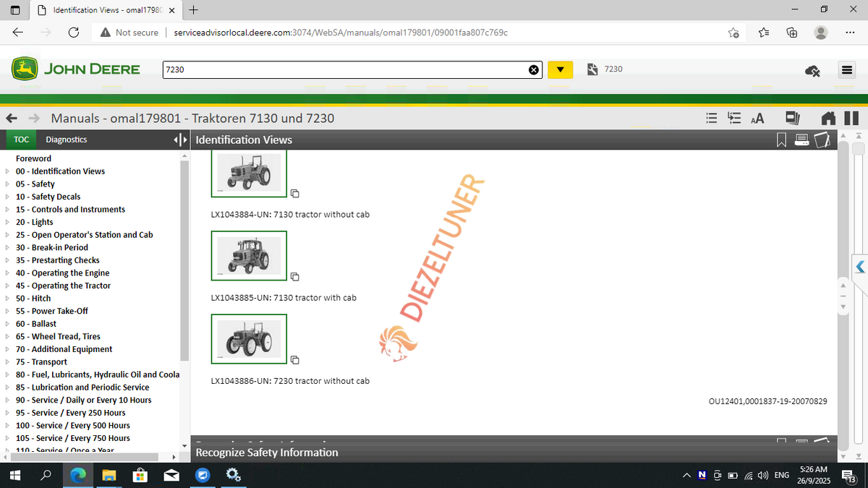Expand 20 - Lights tree node
Viewport: 868px width, 488px height.
[x=7, y=222]
